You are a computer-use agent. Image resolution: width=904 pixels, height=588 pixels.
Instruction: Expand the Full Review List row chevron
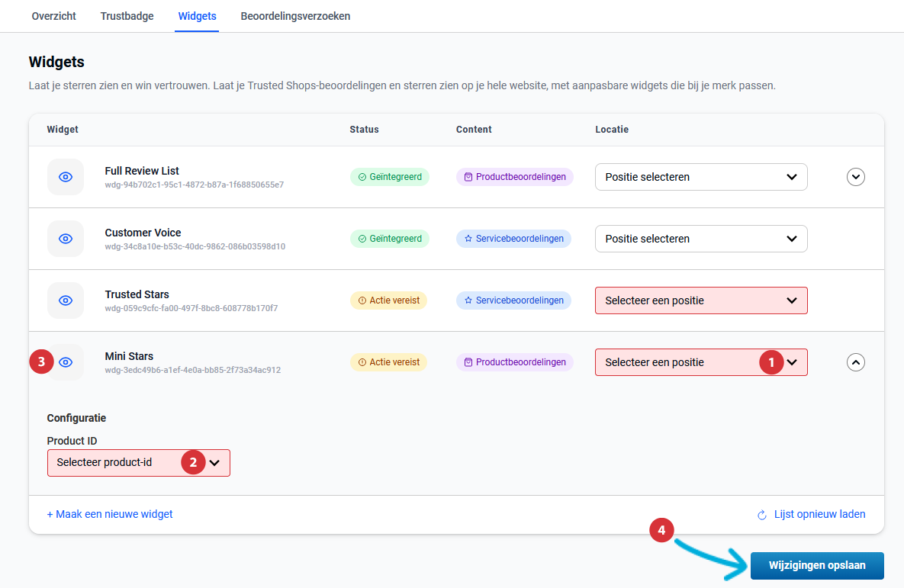click(x=856, y=177)
